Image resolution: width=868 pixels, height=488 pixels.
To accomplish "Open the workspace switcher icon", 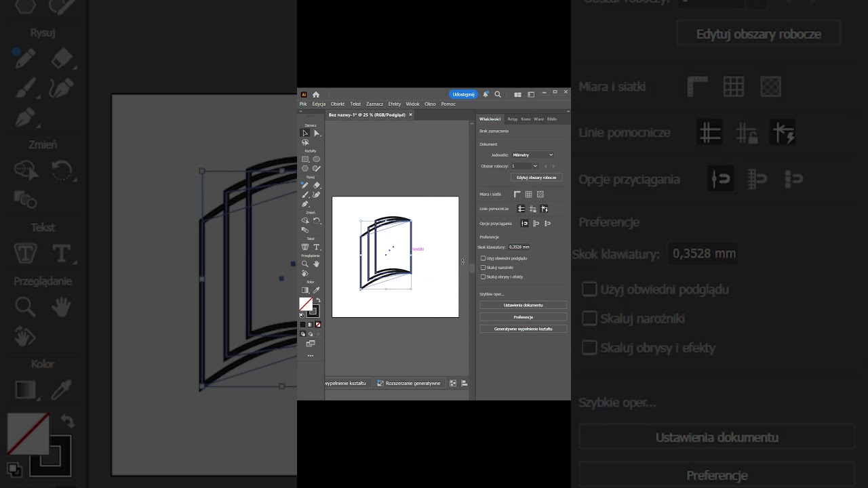I will click(531, 95).
